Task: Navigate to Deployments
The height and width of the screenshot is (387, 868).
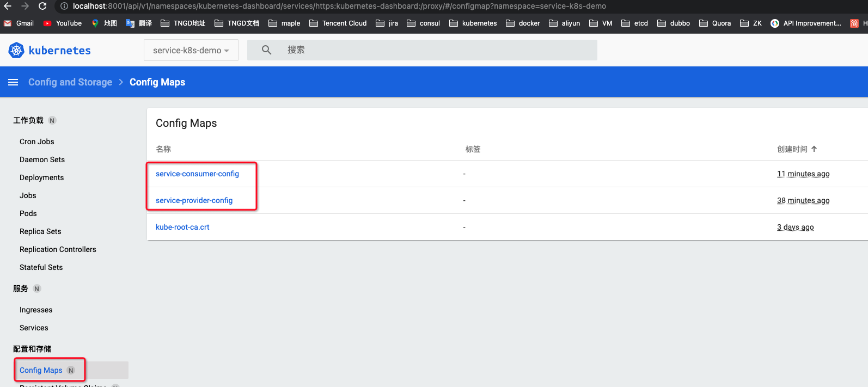Action: (41, 177)
